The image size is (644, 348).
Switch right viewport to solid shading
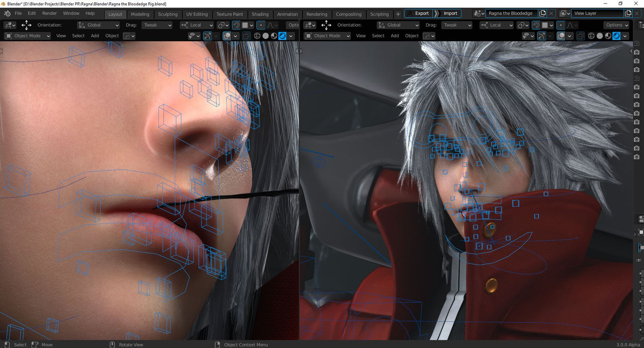(600, 36)
